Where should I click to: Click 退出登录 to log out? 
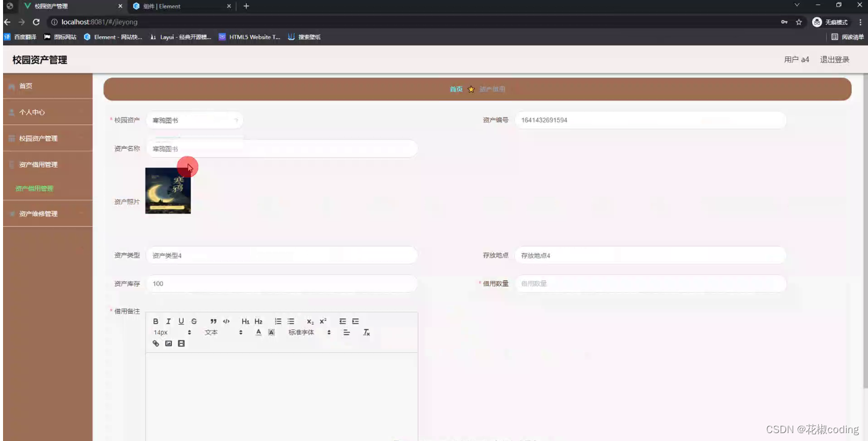coord(835,59)
